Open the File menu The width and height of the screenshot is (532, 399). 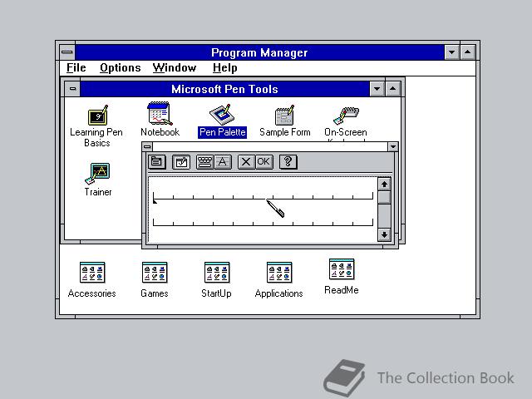[x=76, y=68]
